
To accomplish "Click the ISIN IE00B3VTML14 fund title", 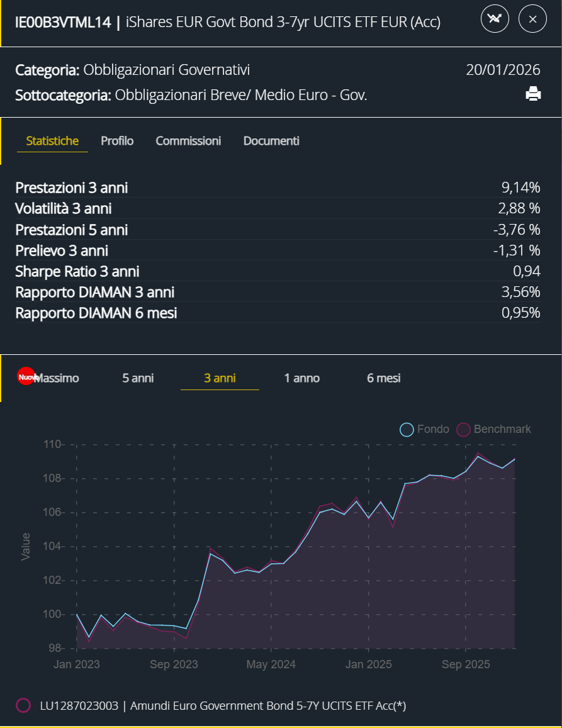I will [x=227, y=22].
